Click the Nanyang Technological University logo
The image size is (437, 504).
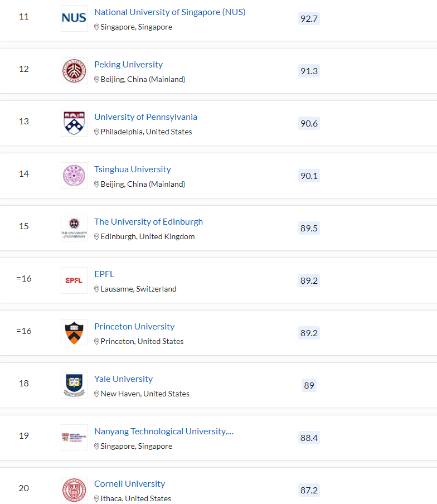(74, 438)
